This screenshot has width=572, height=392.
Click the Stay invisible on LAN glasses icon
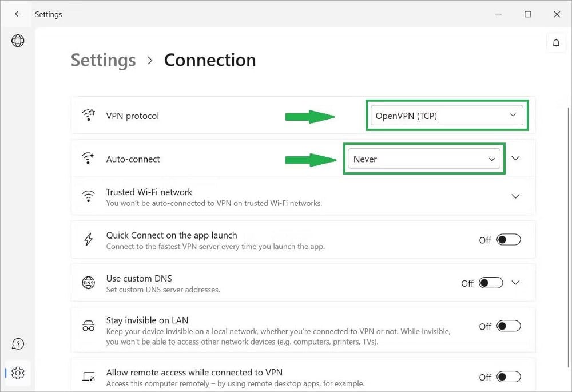88,326
